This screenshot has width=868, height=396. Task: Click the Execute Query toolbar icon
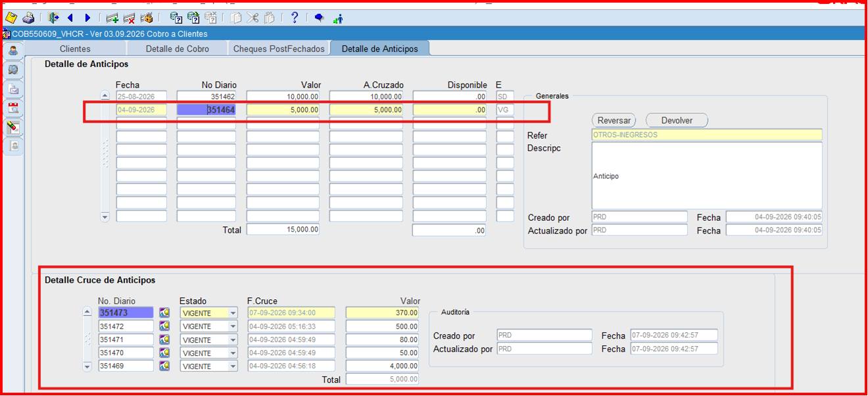(x=193, y=18)
